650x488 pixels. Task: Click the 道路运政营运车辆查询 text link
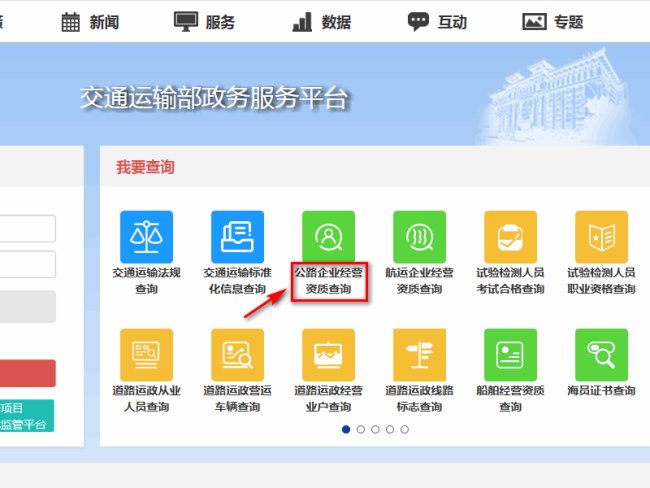coord(237,398)
